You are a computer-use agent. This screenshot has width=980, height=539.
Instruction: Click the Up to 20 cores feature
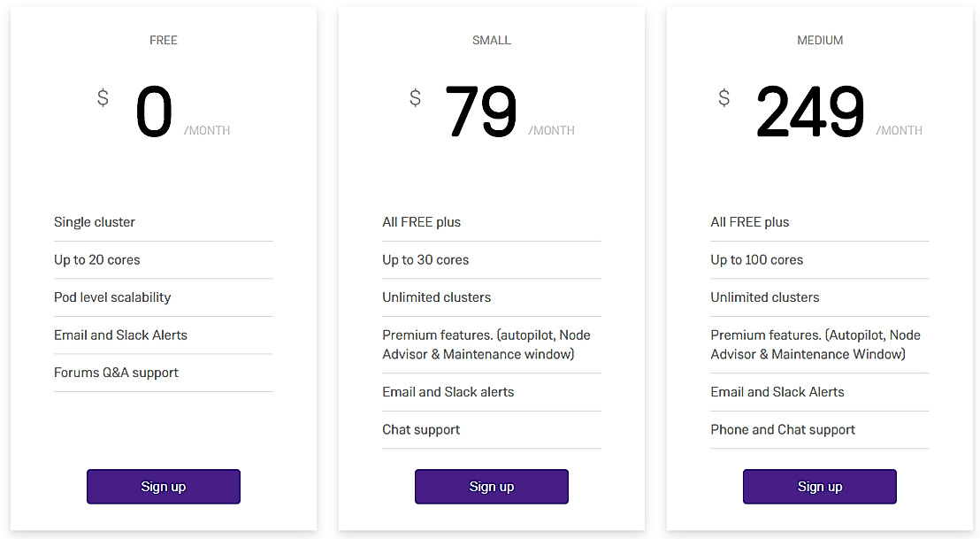tap(97, 260)
